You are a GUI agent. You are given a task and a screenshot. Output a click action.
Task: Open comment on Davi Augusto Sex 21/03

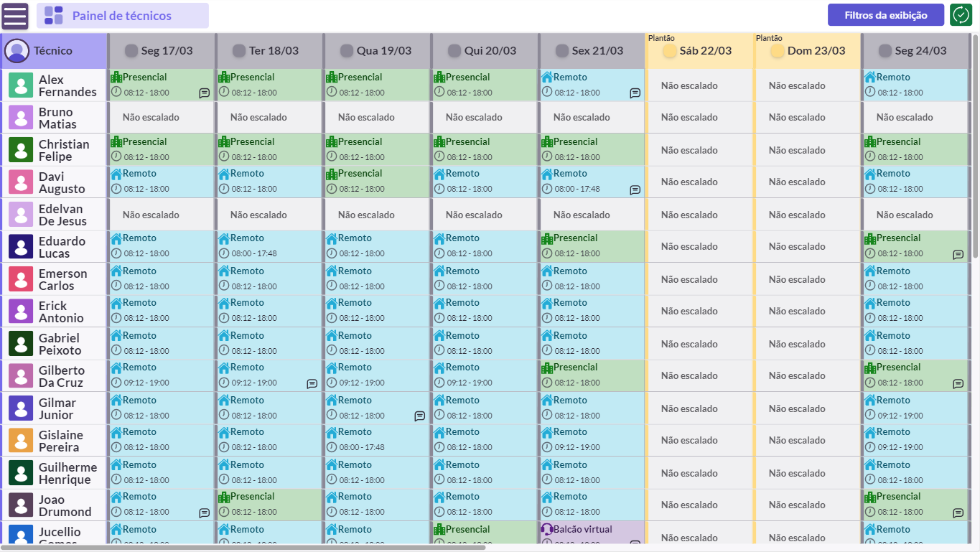[635, 190]
